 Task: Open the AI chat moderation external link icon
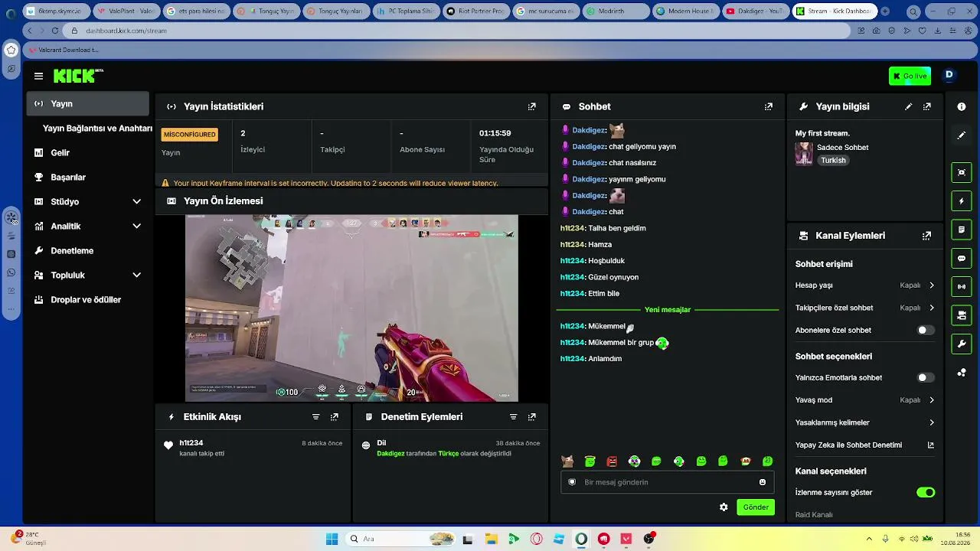931,445
